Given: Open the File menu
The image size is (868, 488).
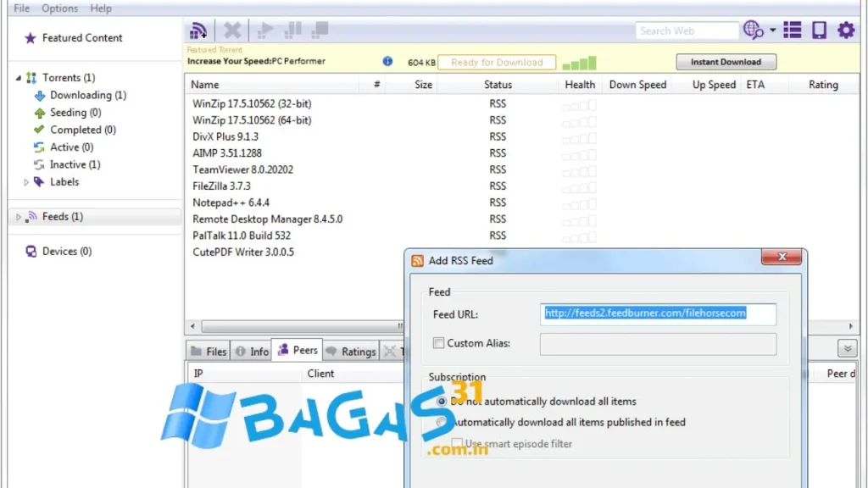Looking at the screenshot, I should click(x=21, y=8).
